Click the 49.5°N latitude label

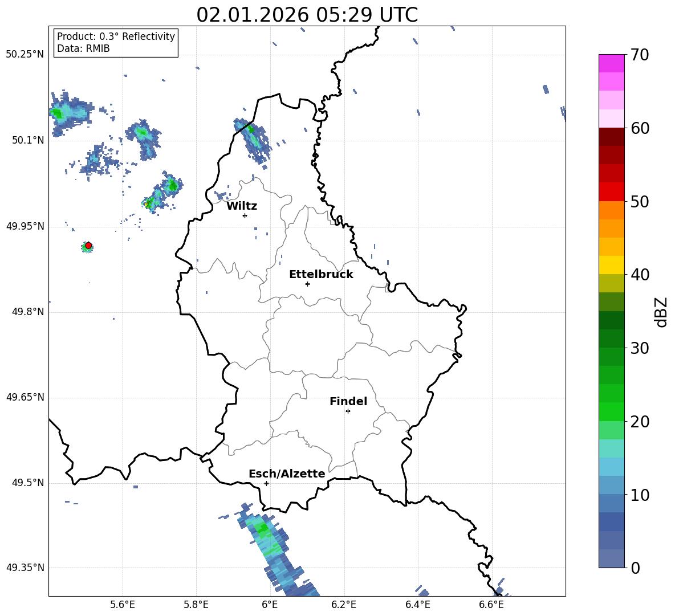(x=27, y=483)
